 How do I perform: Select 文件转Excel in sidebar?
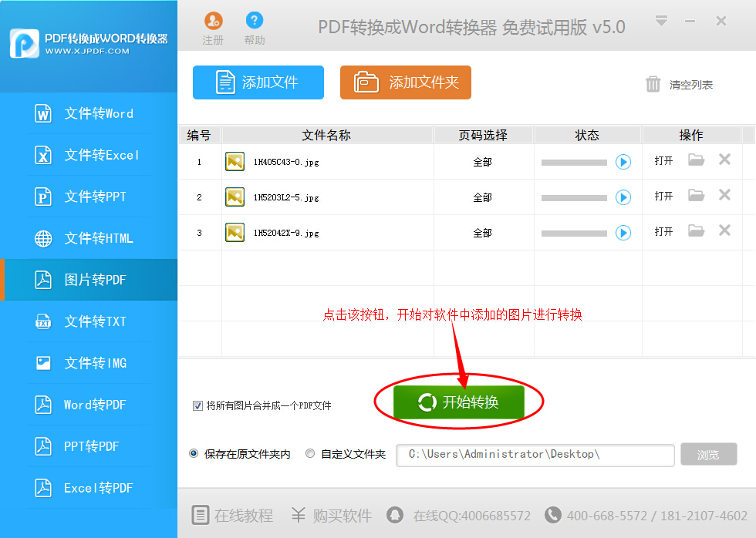(89, 155)
